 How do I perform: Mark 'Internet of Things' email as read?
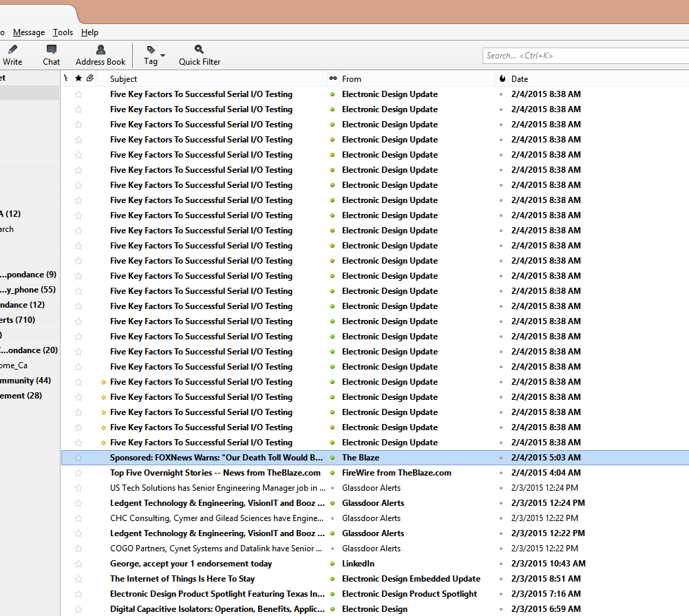point(333,579)
